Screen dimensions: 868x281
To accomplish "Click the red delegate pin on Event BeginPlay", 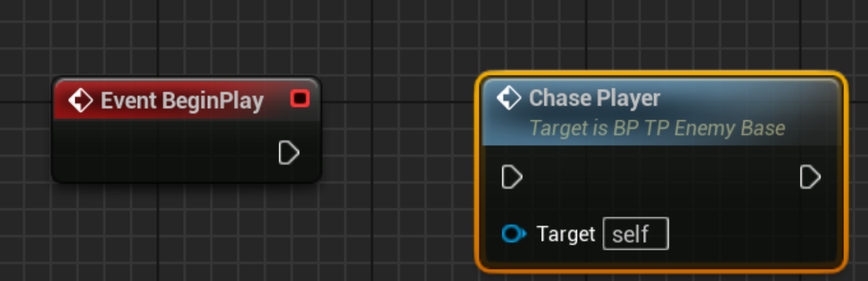I will (x=300, y=99).
